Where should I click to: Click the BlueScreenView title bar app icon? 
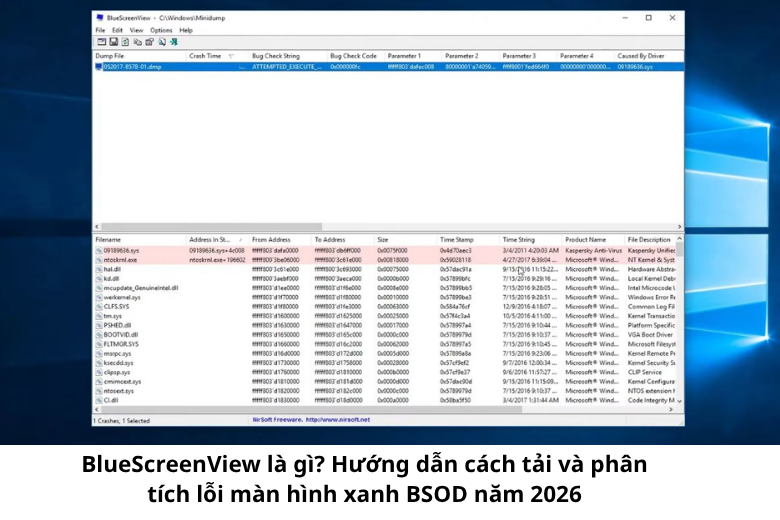point(100,18)
